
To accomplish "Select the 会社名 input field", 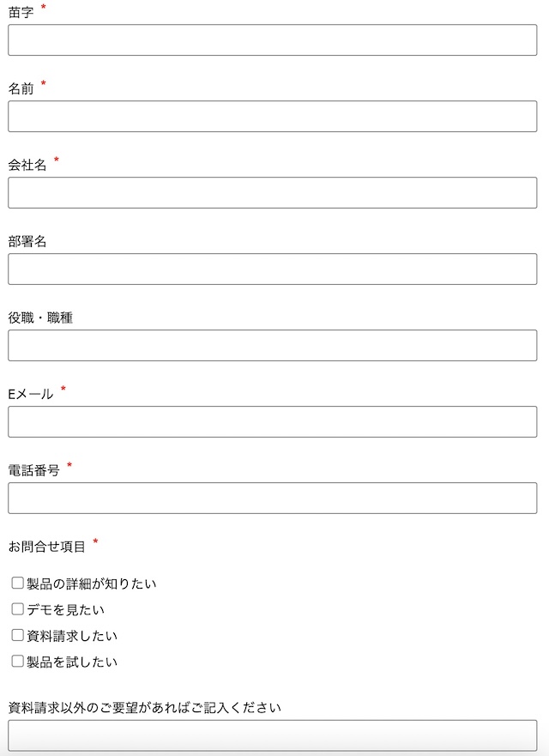I will click(272, 193).
